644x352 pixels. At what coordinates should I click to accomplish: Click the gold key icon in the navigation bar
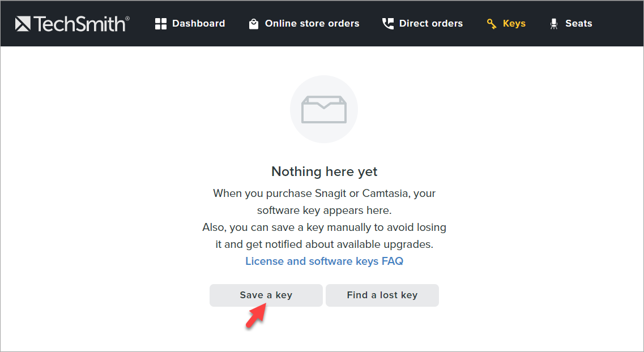pyautogui.click(x=491, y=23)
